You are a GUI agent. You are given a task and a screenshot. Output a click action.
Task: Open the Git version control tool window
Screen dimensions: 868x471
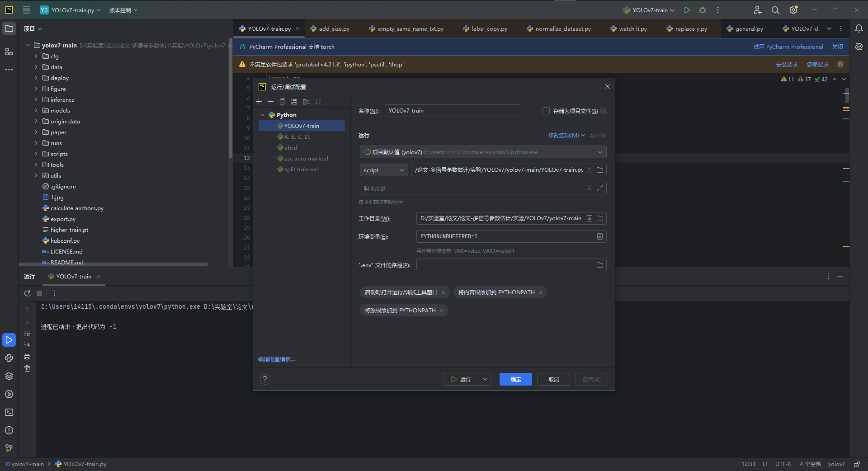(9, 448)
